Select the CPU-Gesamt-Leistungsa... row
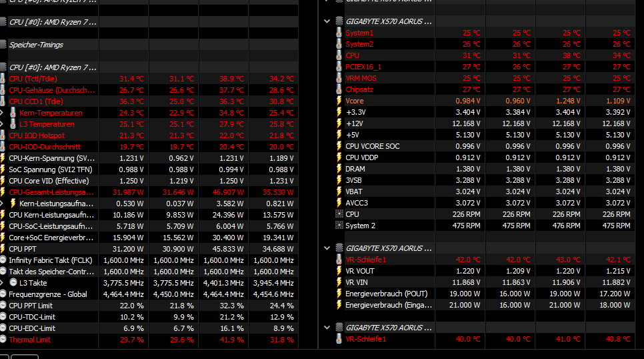The image size is (644, 359). click(x=149, y=192)
